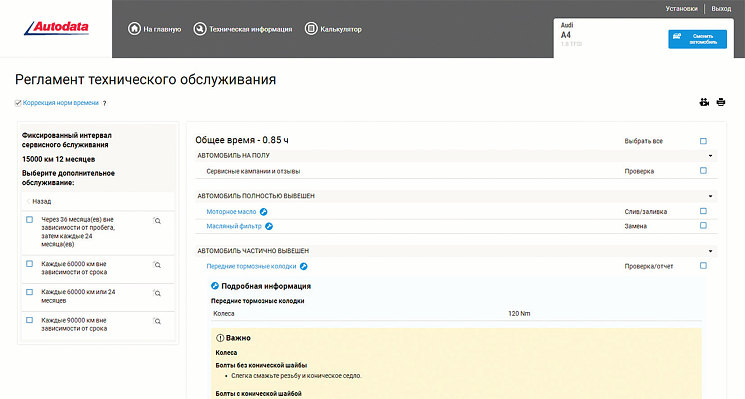This screenshot has width=745, height=399.
Task: Click the Коррекция норм времени link text
Action: point(61,103)
